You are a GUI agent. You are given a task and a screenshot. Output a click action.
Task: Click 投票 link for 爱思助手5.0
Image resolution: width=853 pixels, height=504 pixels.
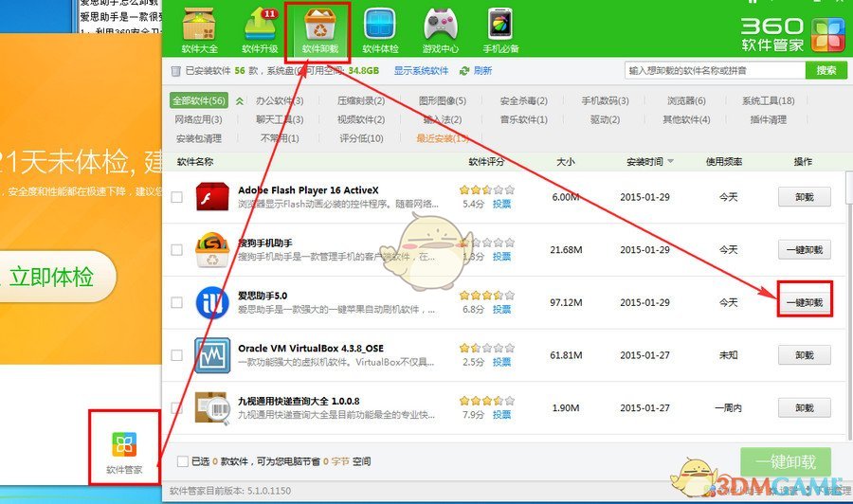501,310
